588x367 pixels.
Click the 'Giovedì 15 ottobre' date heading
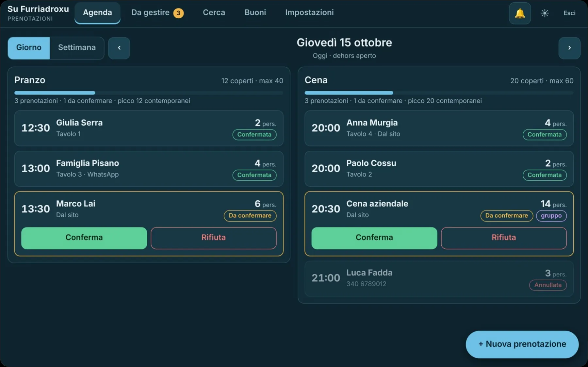[344, 43]
